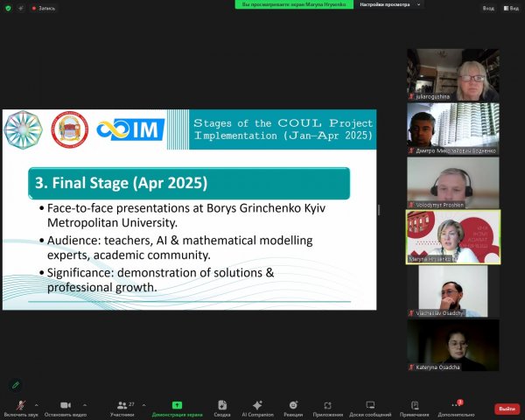
Task: Click the green encryption shield icon
Action: 7,7
